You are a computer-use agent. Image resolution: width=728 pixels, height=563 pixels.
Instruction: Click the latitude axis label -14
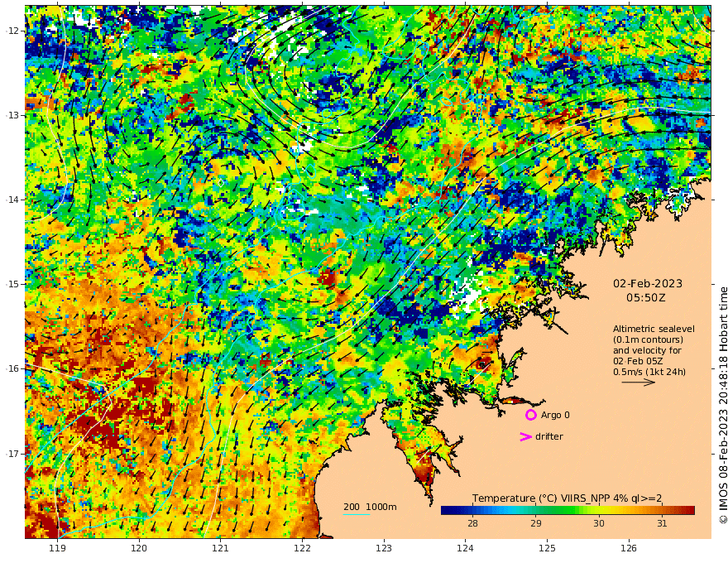tap(12, 200)
